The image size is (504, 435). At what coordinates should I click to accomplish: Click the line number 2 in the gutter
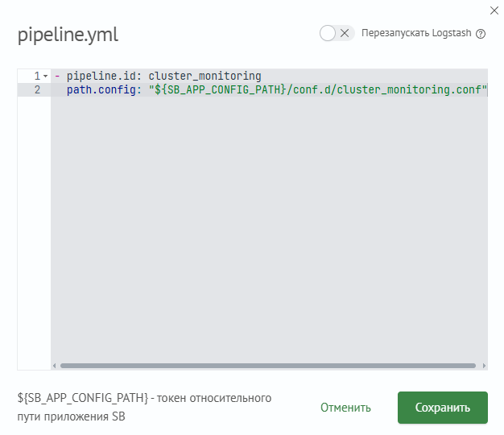(37, 89)
